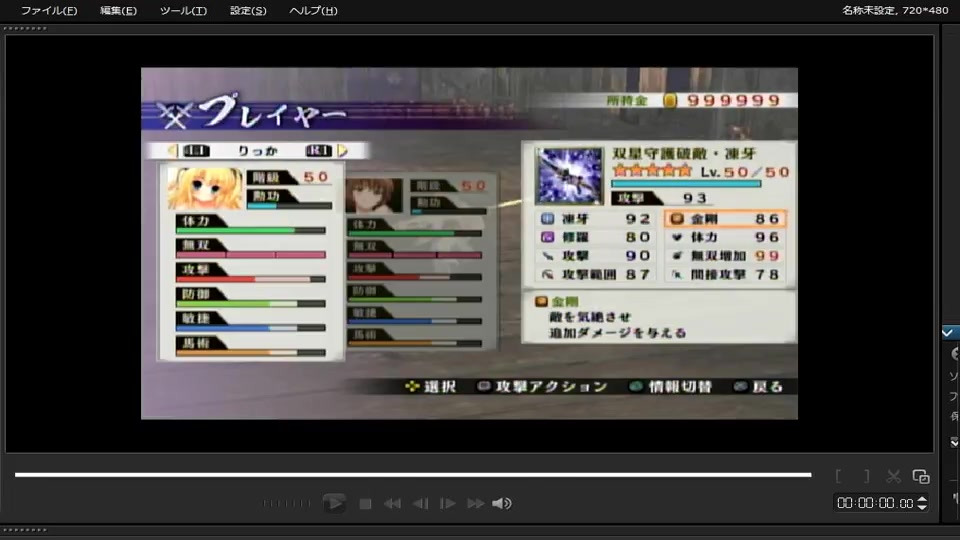Click the 戻る label in the preview
Screen dimensions: 960x540
(x=768, y=386)
